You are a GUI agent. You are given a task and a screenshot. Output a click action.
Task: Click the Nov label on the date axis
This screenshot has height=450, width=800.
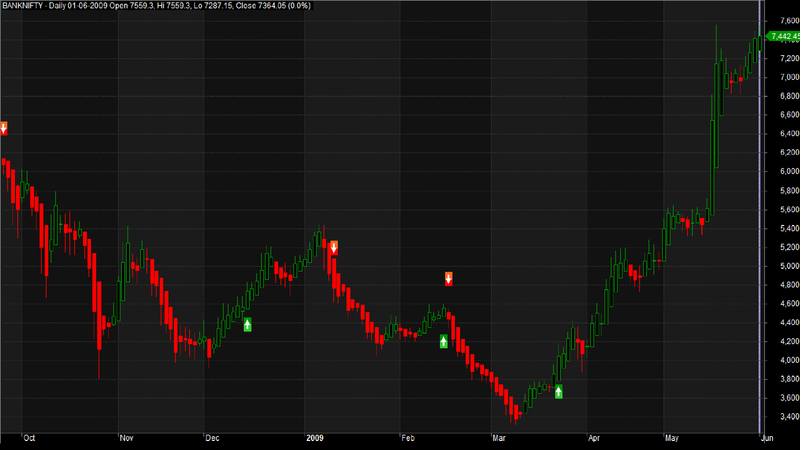point(127,438)
